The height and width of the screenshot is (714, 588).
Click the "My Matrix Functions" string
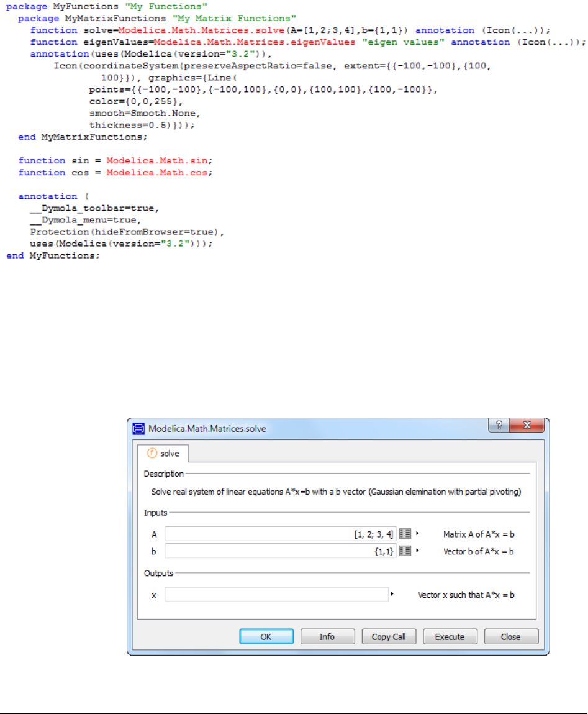pyautogui.click(x=234, y=18)
